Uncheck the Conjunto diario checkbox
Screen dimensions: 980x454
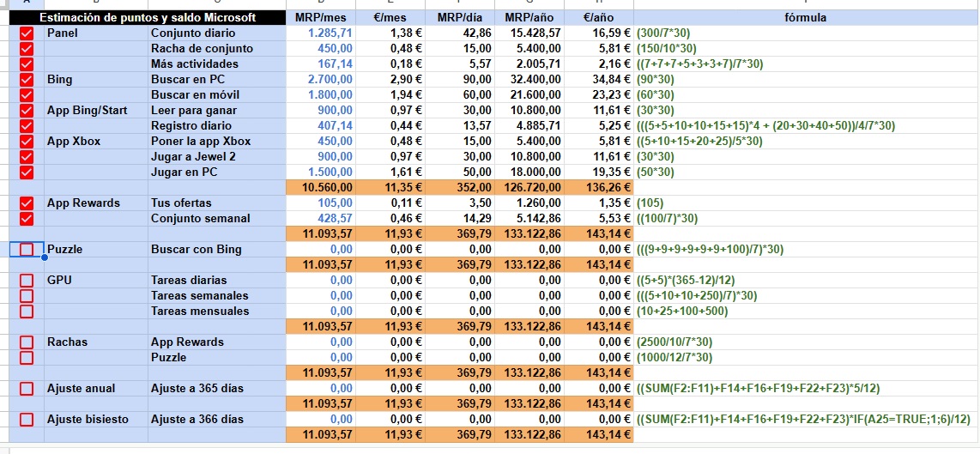(27, 33)
